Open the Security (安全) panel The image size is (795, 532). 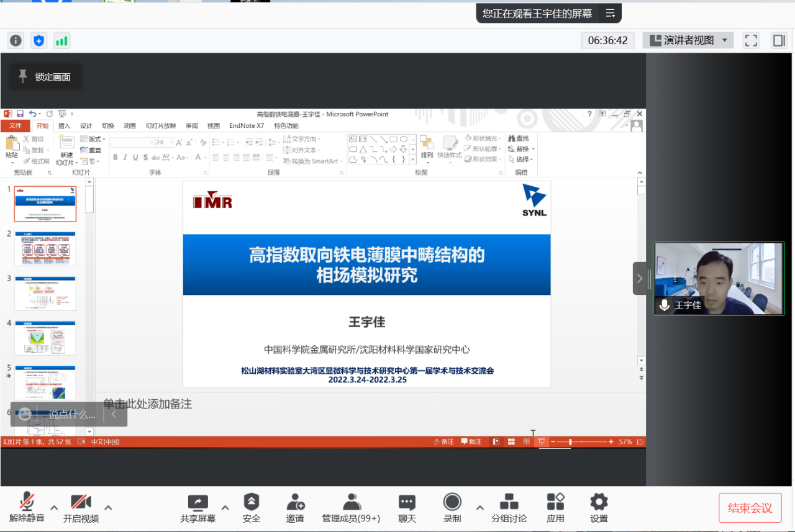pos(252,508)
